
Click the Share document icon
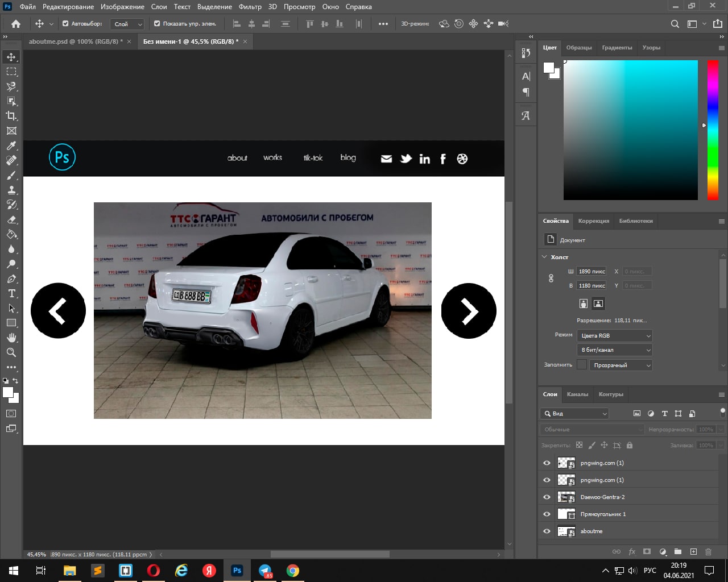click(718, 24)
